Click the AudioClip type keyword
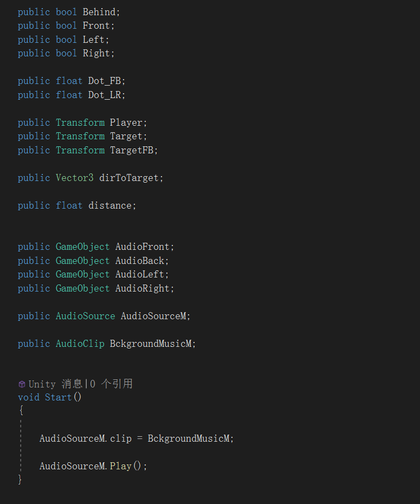This screenshot has height=504, width=420. coord(80,344)
